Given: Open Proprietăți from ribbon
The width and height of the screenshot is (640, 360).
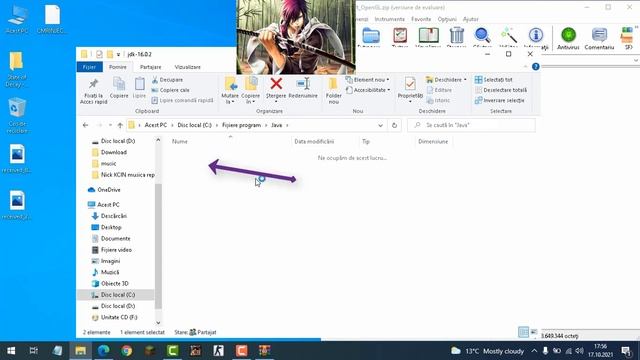Looking at the screenshot, I should click(x=410, y=89).
